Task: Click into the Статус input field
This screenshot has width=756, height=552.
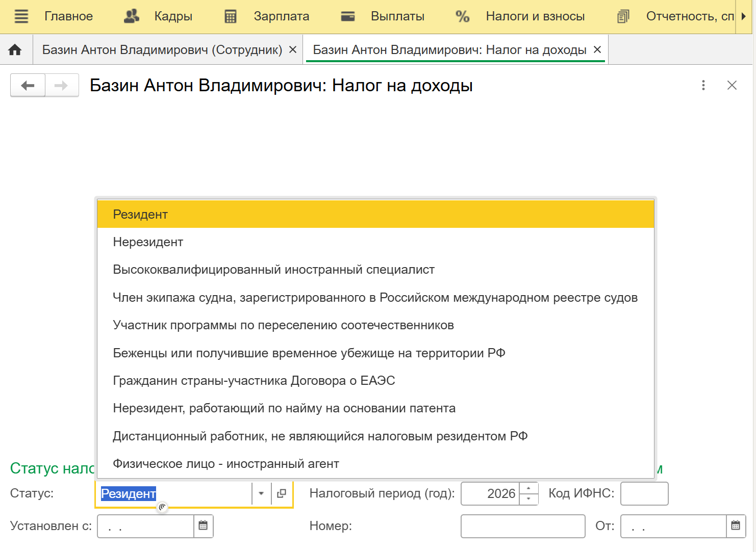Action: click(x=173, y=493)
